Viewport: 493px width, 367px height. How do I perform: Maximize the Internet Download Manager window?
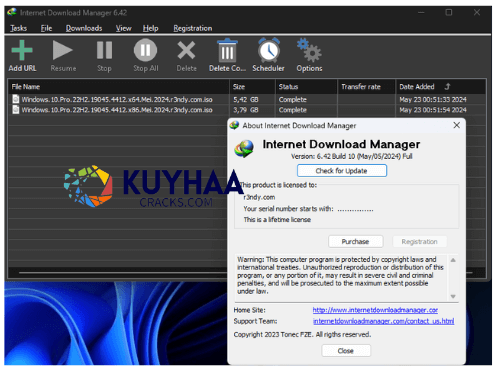[449, 13]
